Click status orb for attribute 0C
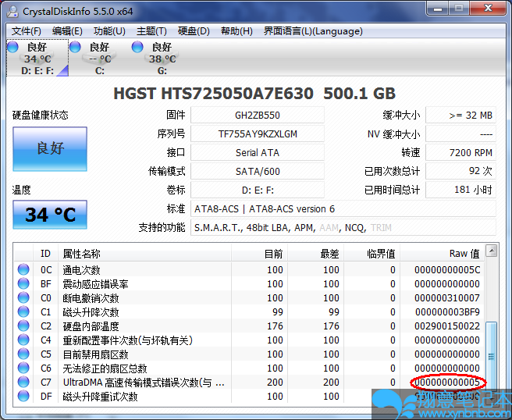 [23, 269]
